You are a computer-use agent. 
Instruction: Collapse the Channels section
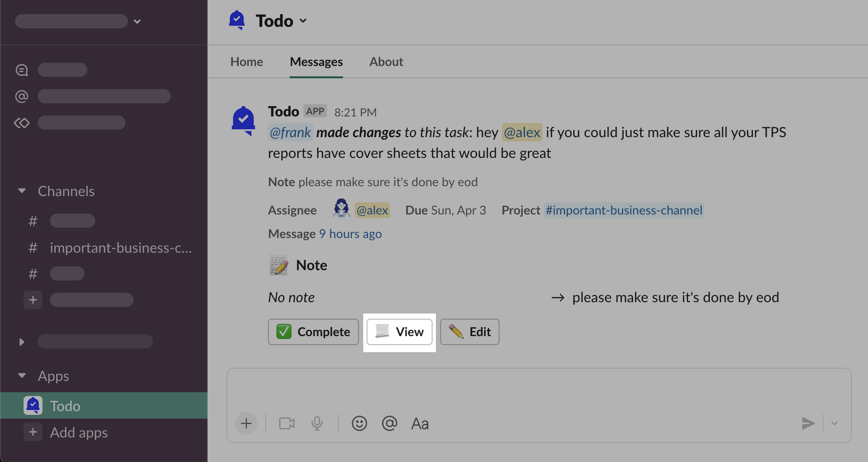tap(22, 191)
